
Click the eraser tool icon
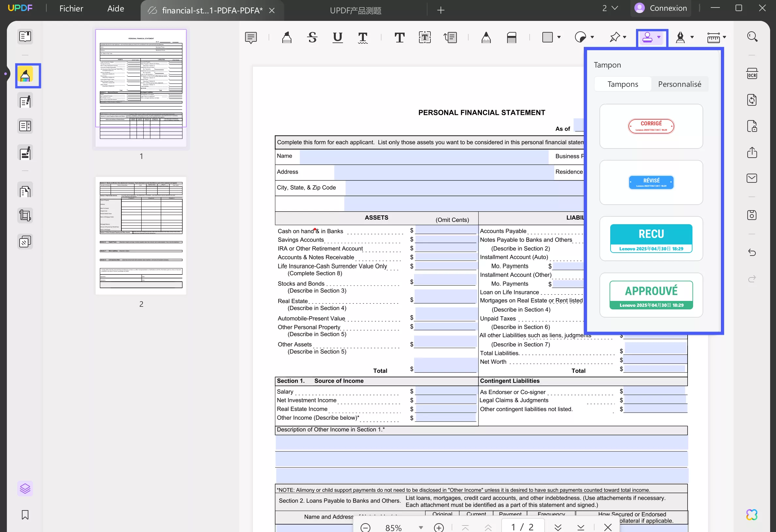[511, 38]
